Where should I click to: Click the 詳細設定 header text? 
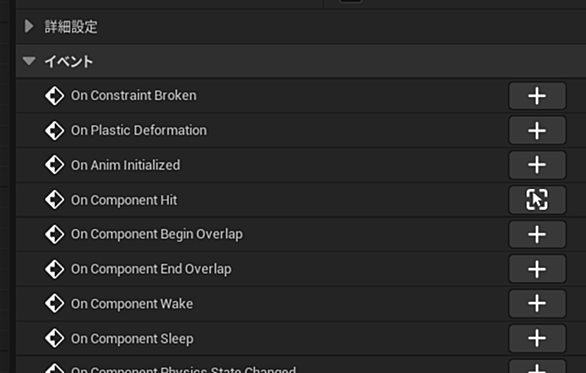pos(71,27)
